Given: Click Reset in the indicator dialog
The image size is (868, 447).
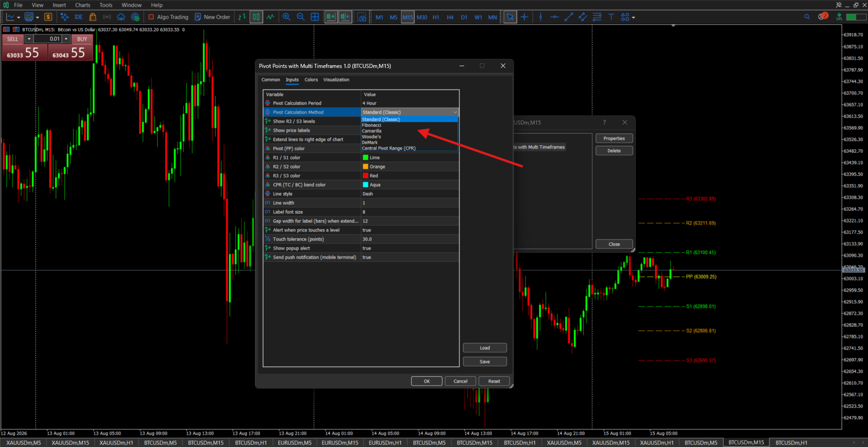Looking at the screenshot, I should 494,381.
